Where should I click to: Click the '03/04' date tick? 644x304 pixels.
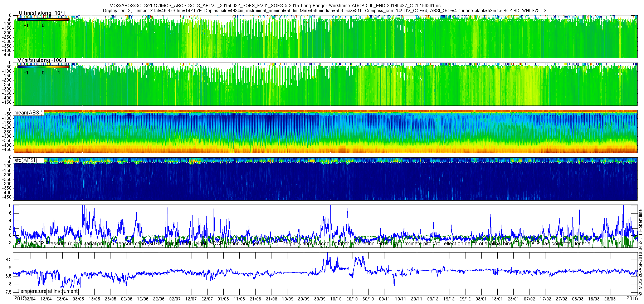(x=30, y=299)
